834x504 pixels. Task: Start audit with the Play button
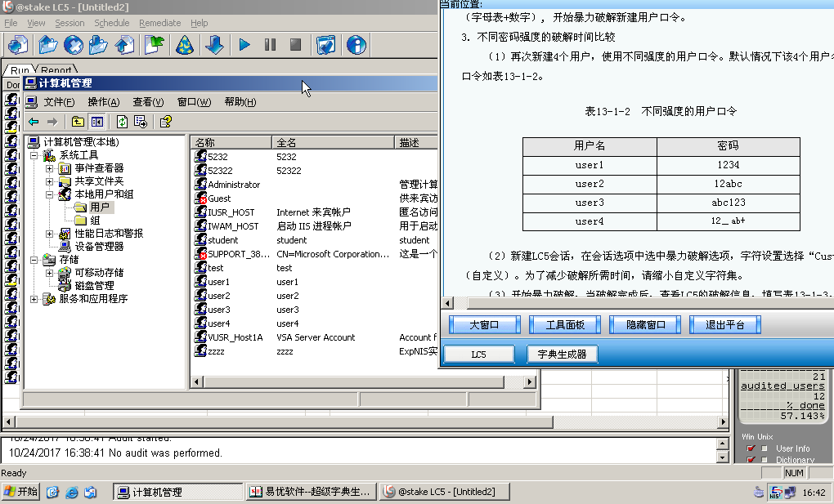(244, 45)
